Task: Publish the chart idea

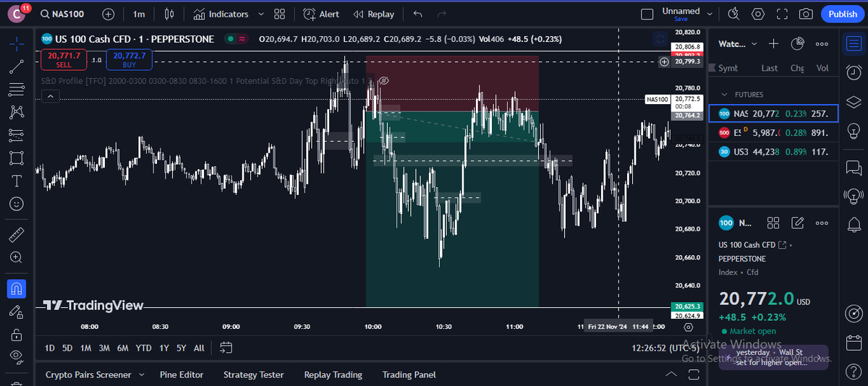Action: coord(843,14)
